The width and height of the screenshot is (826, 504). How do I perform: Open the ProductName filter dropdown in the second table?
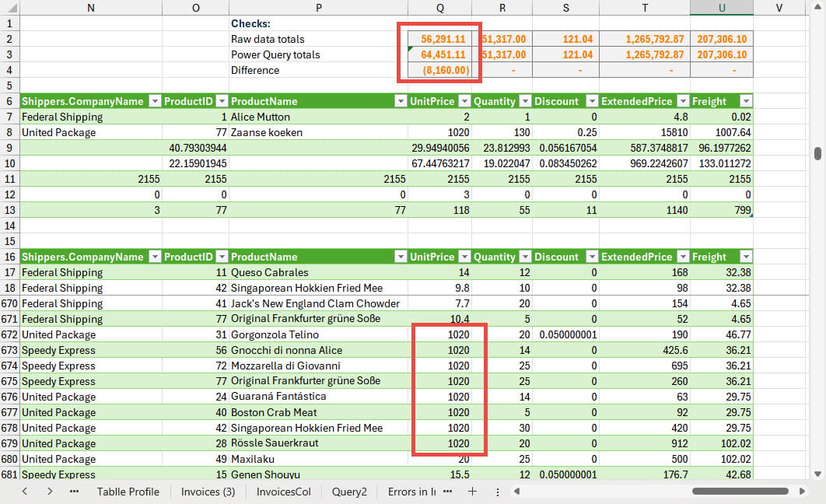tap(399, 257)
